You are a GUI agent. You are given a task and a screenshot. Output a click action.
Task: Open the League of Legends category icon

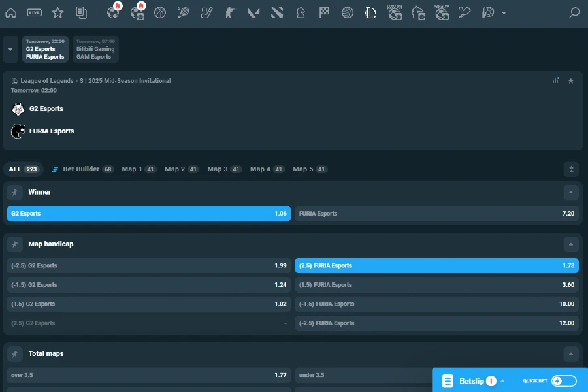370,12
